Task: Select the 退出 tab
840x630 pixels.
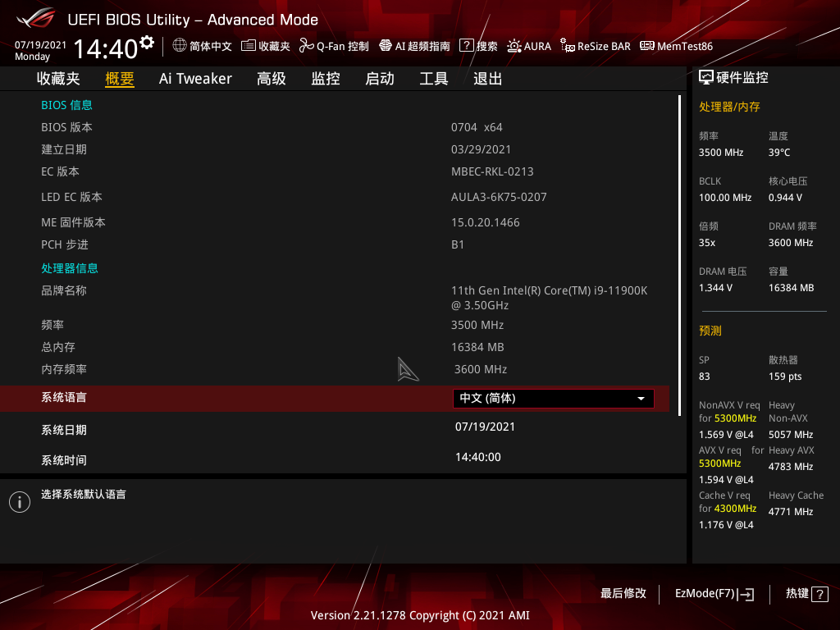Action: pyautogui.click(x=487, y=79)
